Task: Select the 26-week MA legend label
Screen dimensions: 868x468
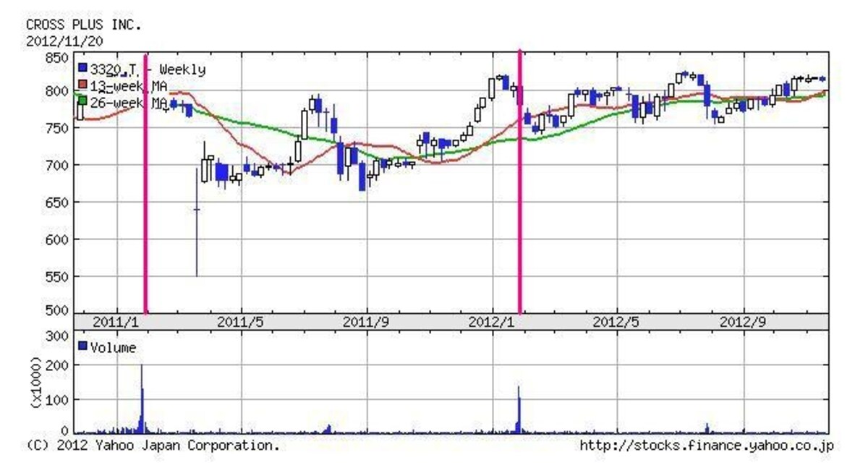Action: click(x=129, y=102)
